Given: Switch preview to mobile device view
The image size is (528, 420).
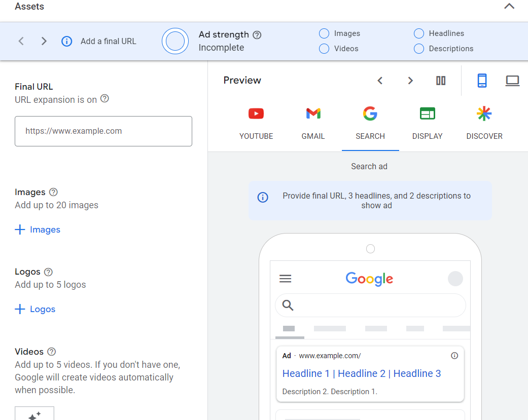Looking at the screenshot, I should click(482, 81).
